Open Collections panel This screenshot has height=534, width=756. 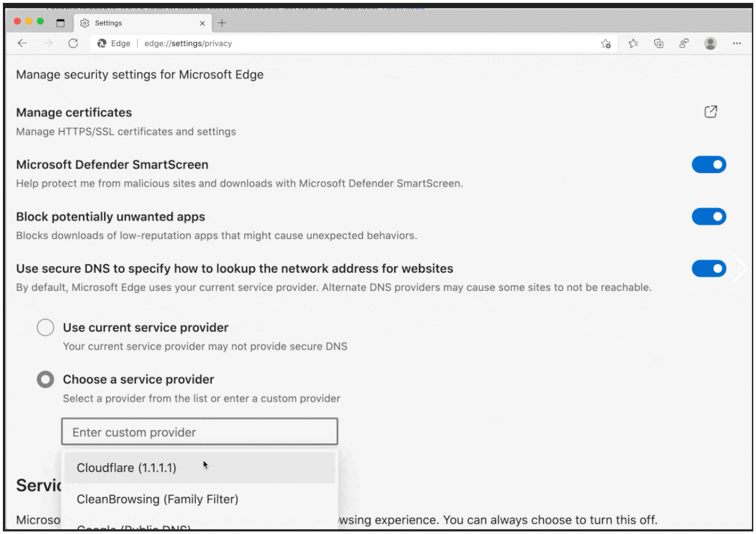pos(658,43)
